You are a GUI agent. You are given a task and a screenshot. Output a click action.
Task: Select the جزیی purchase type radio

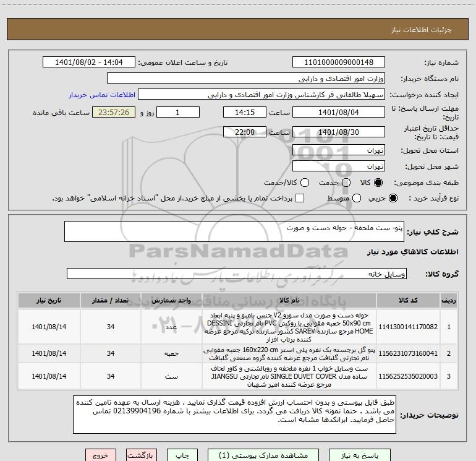(393, 198)
